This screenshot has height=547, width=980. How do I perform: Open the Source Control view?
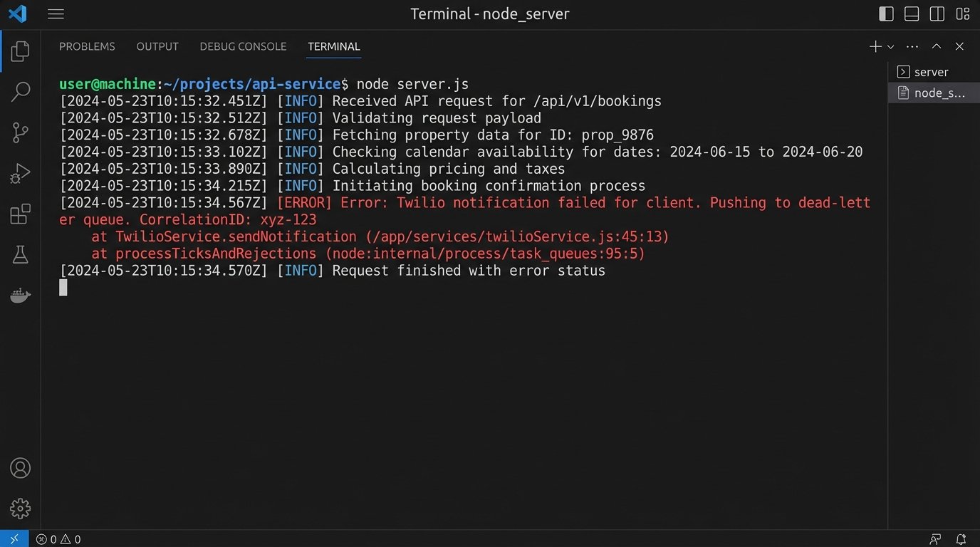(x=20, y=132)
